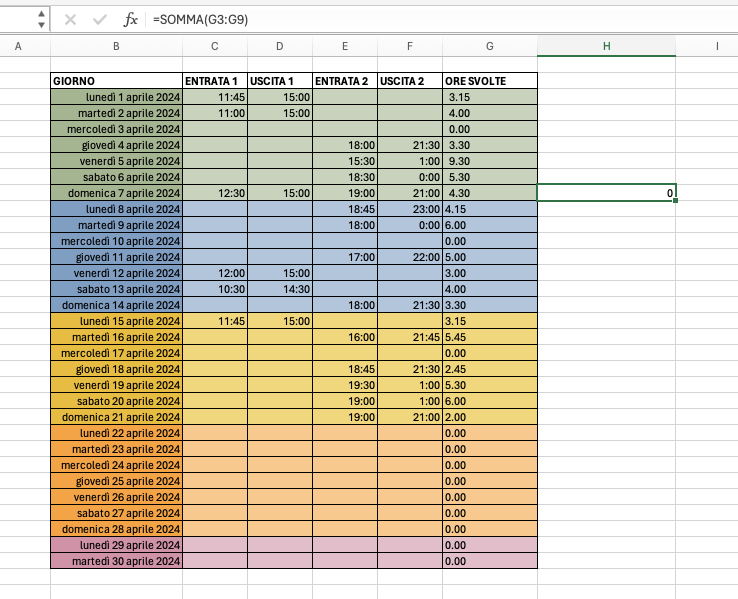Select cell giovedì 11 aprile 2024
The height and width of the screenshot is (599, 738).
point(116,257)
